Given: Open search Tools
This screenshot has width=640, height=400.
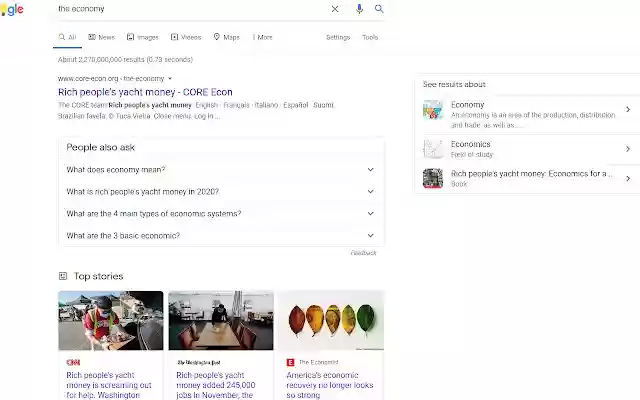Looking at the screenshot, I should click(x=370, y=37).
